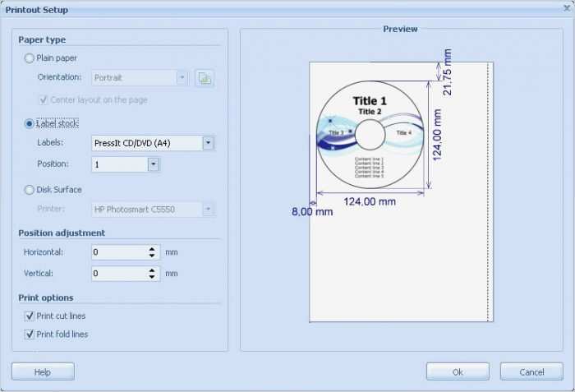This screenshot has width=575, height=392.
Task: Select the Plain paper radio button
Action: [x=29, y=58]
